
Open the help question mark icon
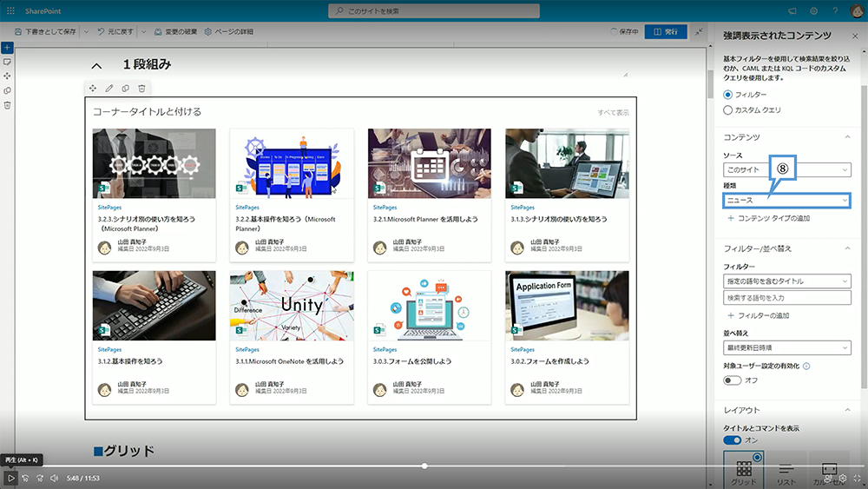(835, 10)
